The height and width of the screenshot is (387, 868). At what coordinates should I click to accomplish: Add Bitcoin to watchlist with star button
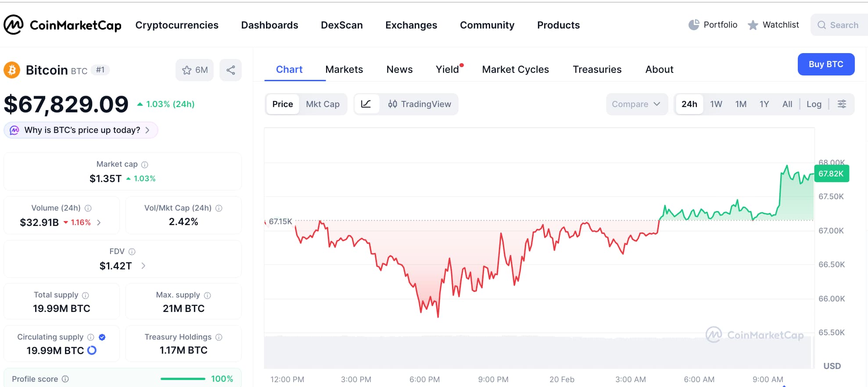pos(194,70)
